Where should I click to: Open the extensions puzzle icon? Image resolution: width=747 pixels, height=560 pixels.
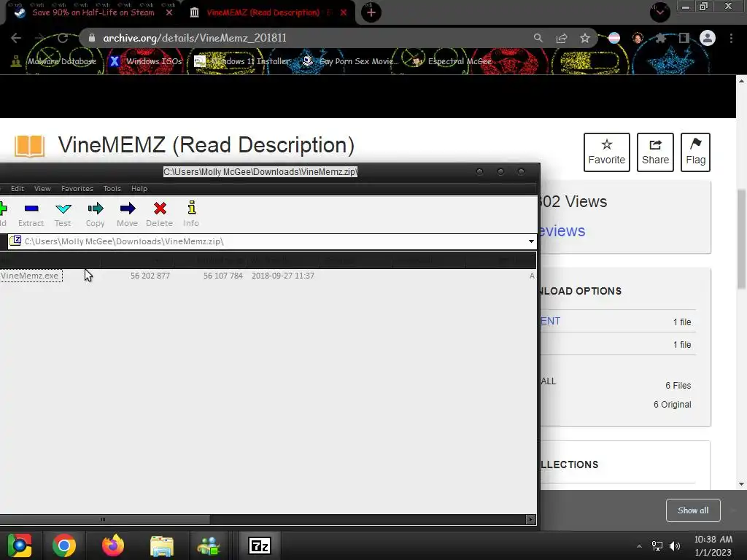tap(660, 38)
